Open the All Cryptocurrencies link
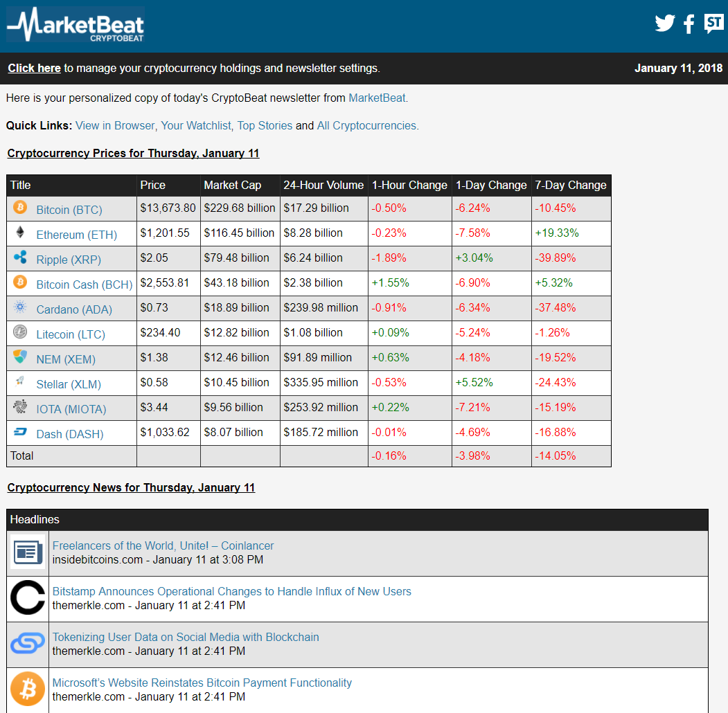 click(x=366, y=126)
